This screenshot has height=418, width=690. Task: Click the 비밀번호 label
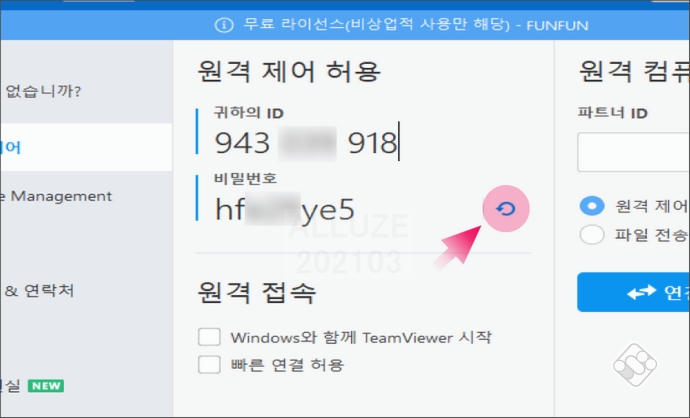pos(246,178)
